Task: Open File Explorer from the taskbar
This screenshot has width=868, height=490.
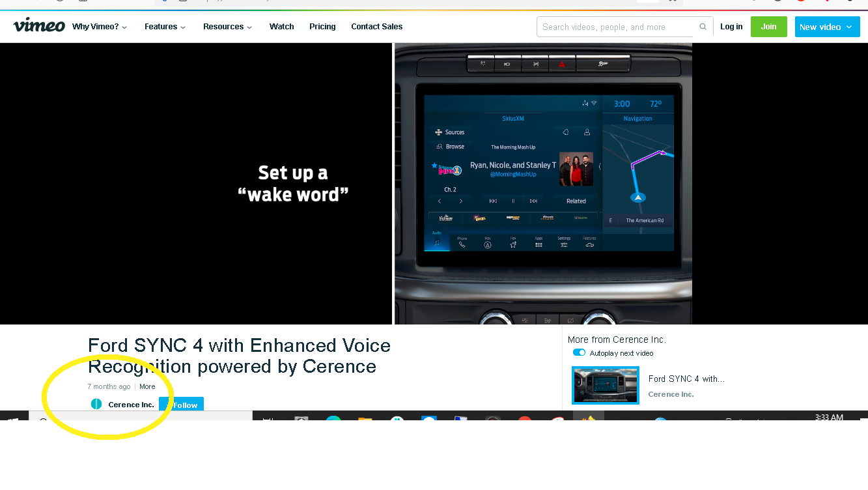Action: 365,420
